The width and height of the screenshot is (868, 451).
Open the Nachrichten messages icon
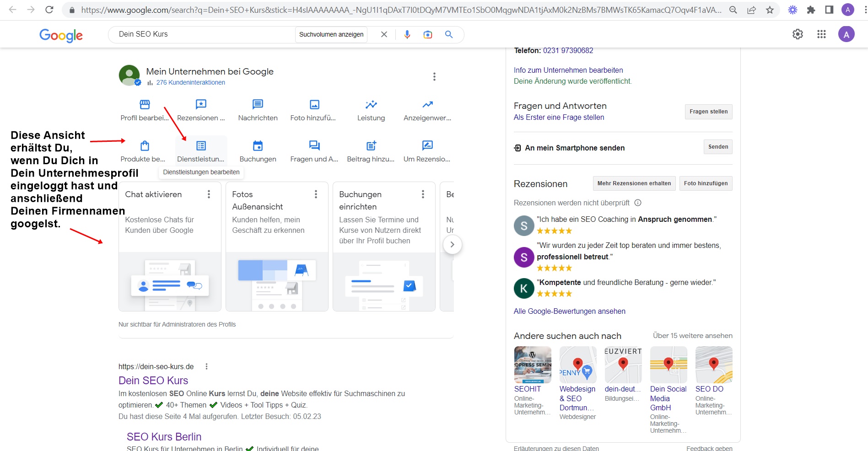click(x=258, y=105)
